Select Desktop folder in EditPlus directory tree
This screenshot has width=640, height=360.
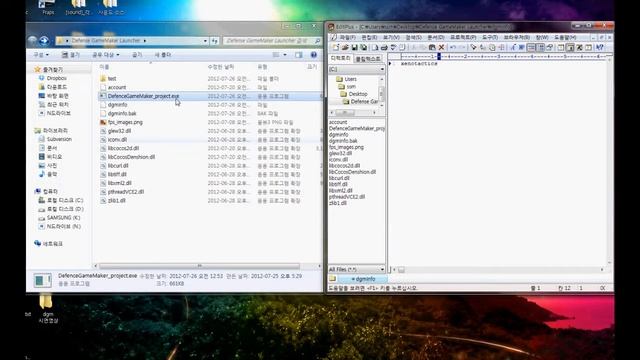[x=358, y=94]
